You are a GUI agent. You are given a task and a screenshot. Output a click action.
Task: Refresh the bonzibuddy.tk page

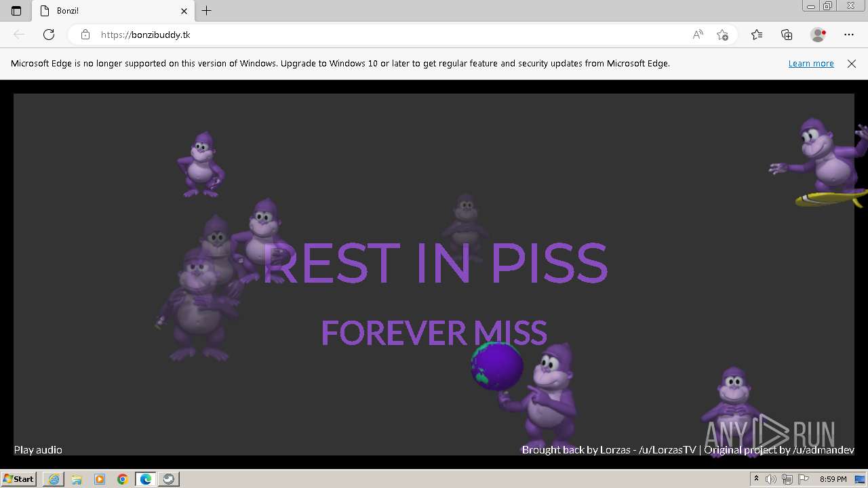pyautogui.click(x=49, y=35)
